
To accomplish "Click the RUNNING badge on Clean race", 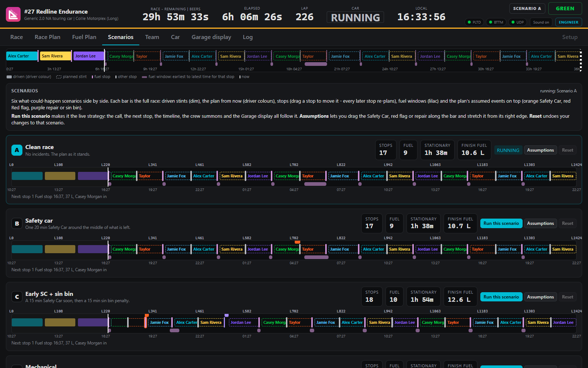I will coord(508,150).
